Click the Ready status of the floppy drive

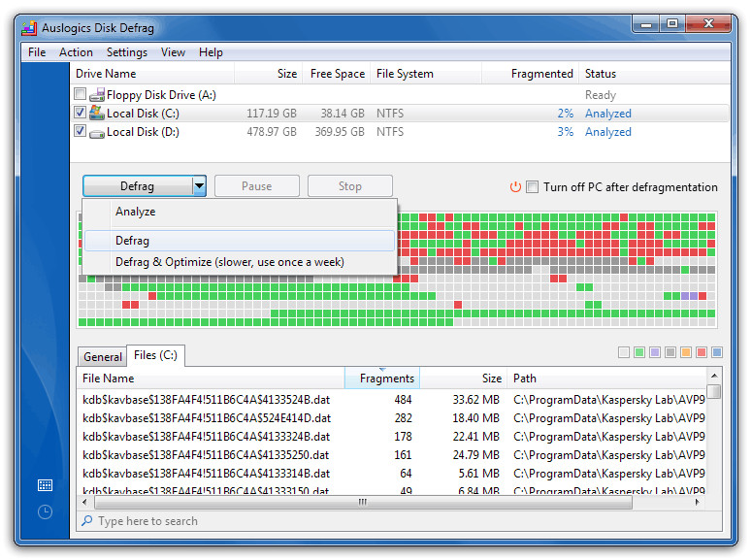600,95
